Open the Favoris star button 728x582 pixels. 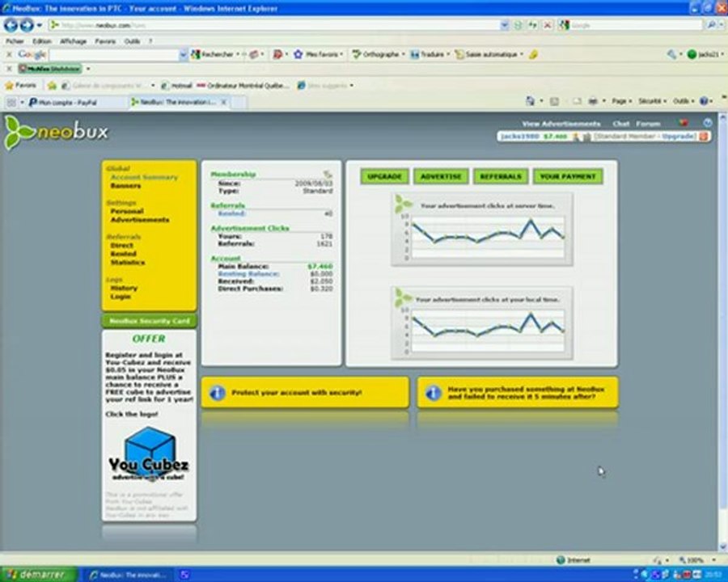click(x=20, y=86)
